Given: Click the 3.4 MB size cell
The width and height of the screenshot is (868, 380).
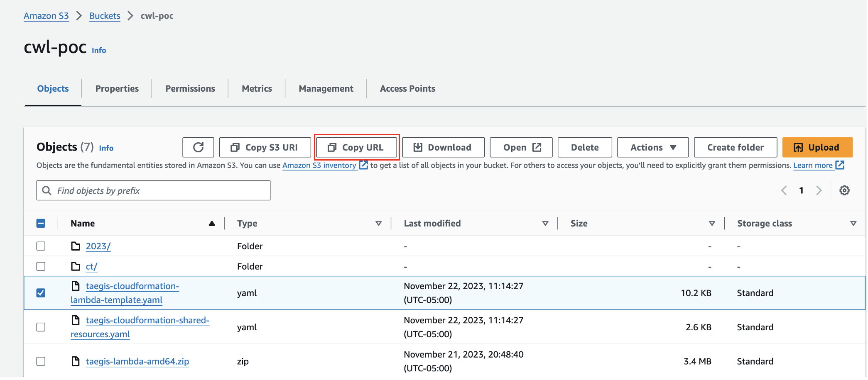Looking at the screenshot, I should point(698,361).
